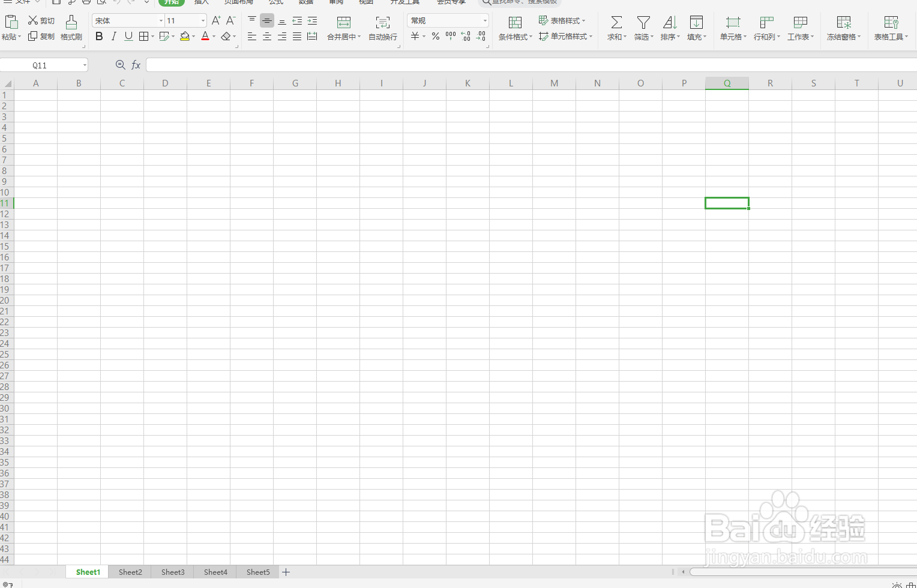Viewport: 917px width, 588px height.
Task: Click the ¥ currency format icon
Action: pyautogui.click(x=415, y=37)
